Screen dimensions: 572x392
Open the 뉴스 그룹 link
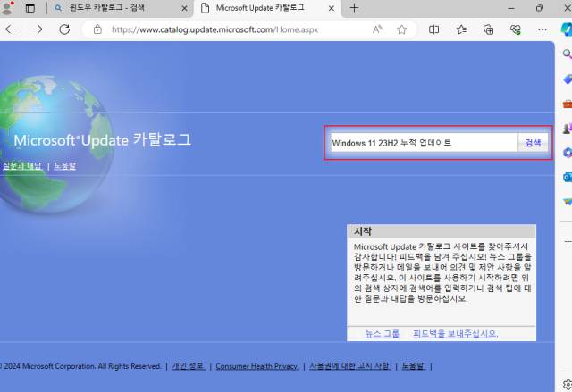(382, 334)
